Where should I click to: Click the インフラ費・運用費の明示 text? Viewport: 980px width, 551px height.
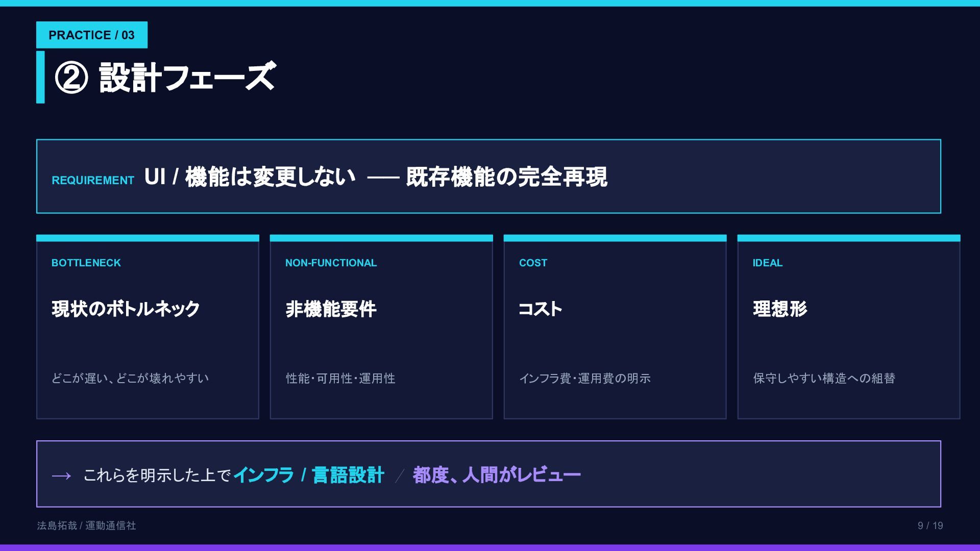pos(585,378)
